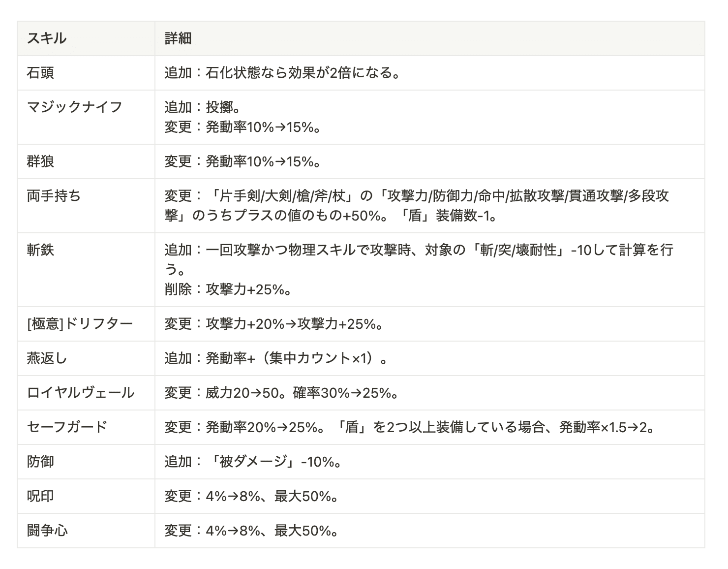
Task: Click the [極意]ドリフター skill cell
Action: pyautogui.click(x=86, y=324)
